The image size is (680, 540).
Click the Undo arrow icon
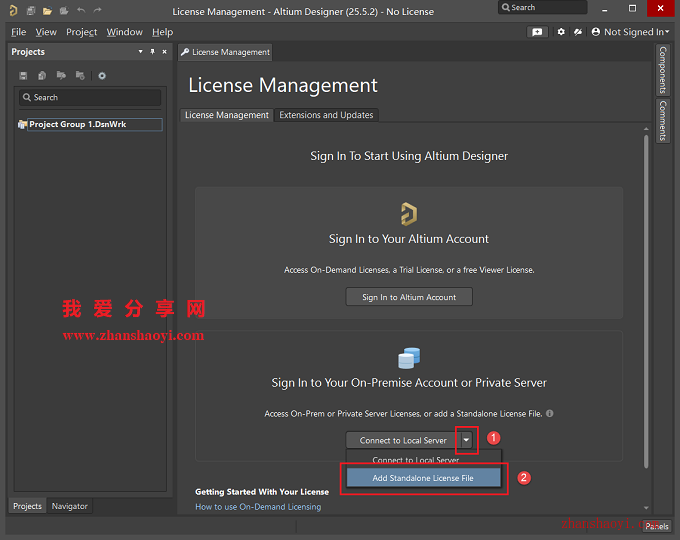point(81,10)
